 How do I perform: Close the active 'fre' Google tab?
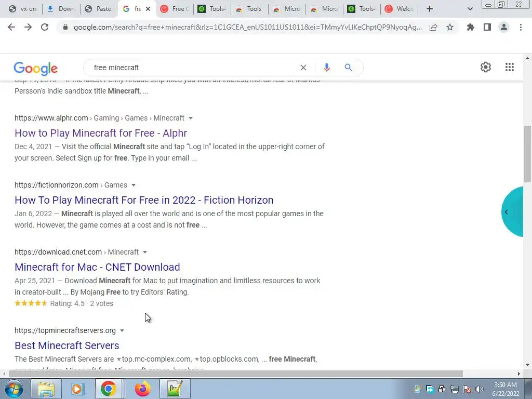click(x=148, y=9)
